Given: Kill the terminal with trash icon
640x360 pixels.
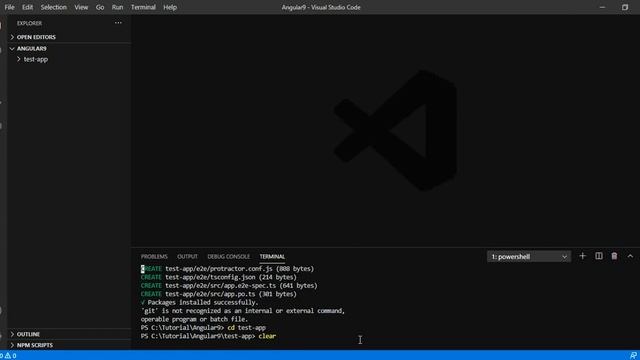Looking at the screenshot, I should coord(614,256).
